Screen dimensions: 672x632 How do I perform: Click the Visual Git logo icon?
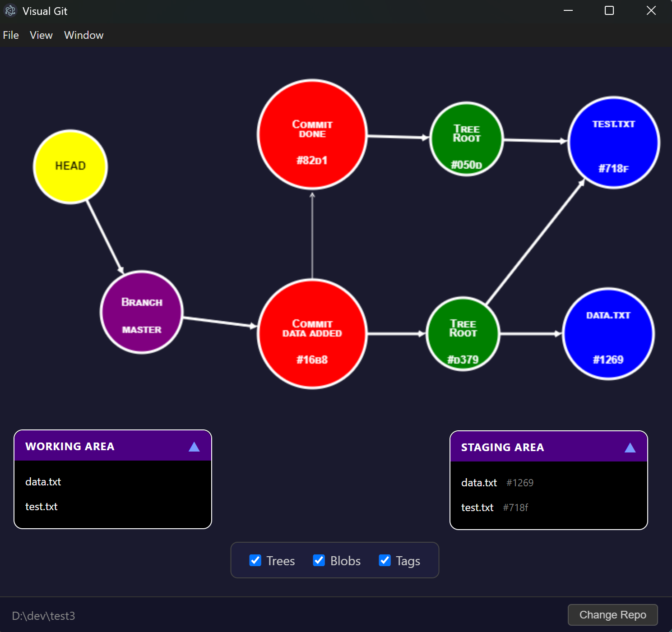(10, 10)
